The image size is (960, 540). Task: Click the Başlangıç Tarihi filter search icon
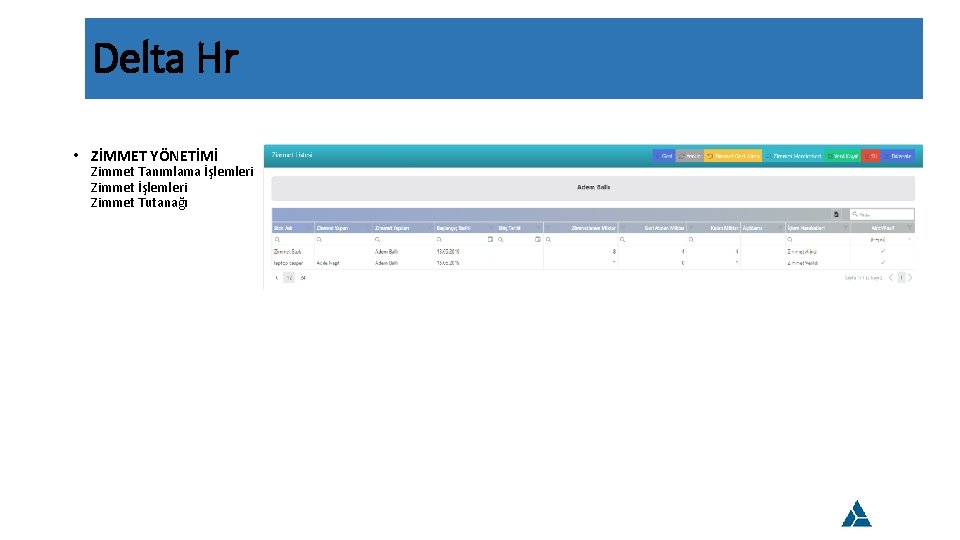439,239
